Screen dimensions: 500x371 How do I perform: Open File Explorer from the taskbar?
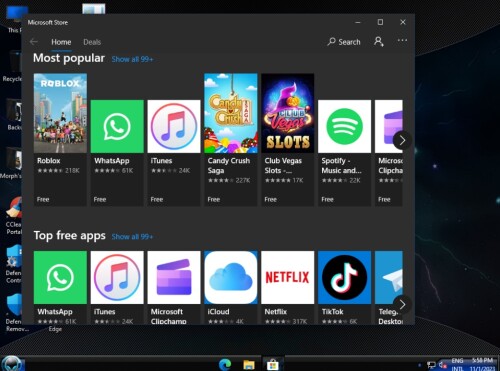tap(249, 364)
